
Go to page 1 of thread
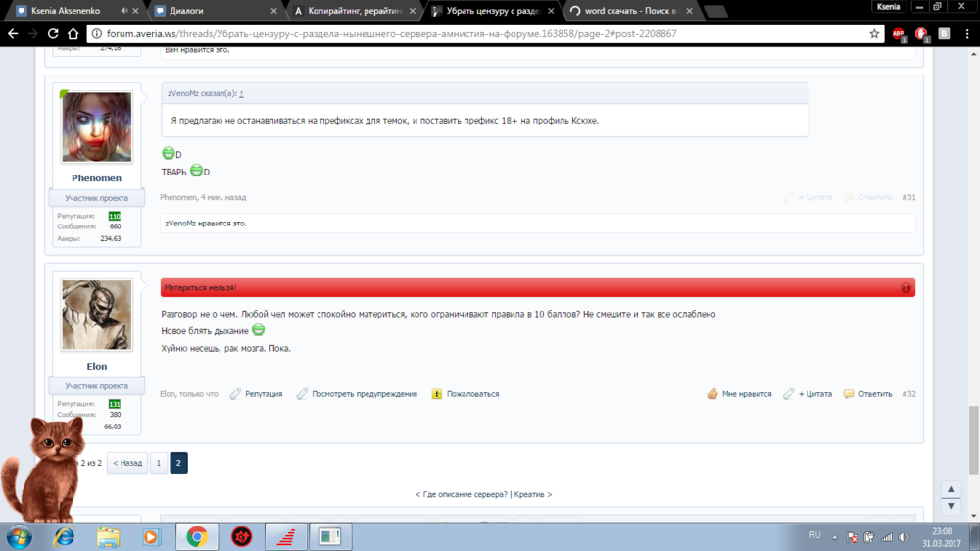coord(158,463)
